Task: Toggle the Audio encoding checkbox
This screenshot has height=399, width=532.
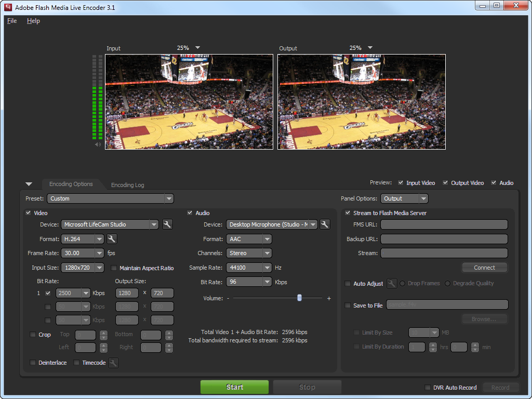Action: [190, 212]
